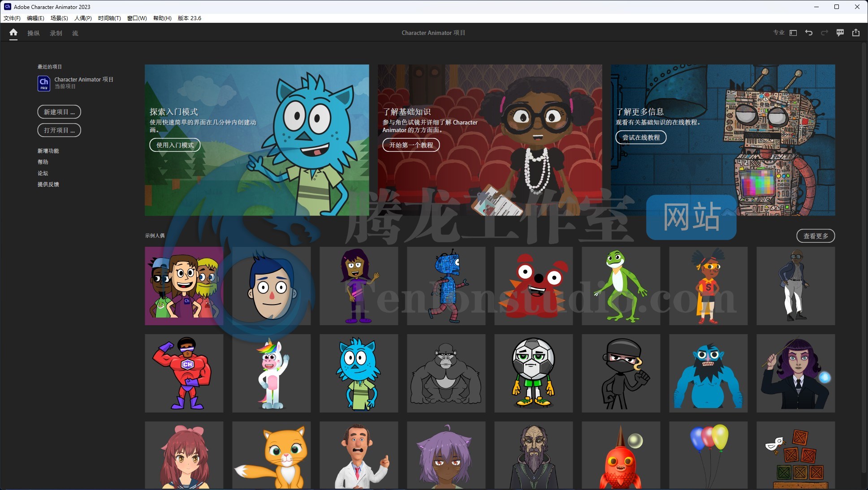This screenshot has width=868, height=490.
Task: Select the superhero girl with S shirt
Action: pos(708,286)
